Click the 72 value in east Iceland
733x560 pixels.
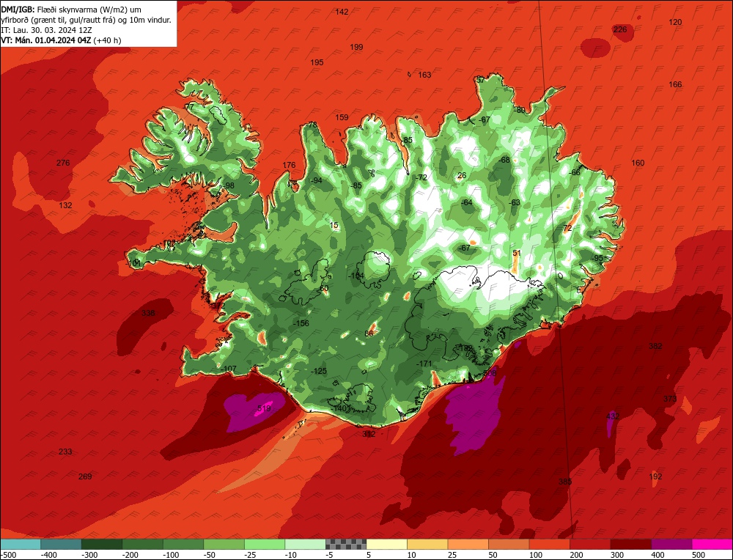pos(567,228)
